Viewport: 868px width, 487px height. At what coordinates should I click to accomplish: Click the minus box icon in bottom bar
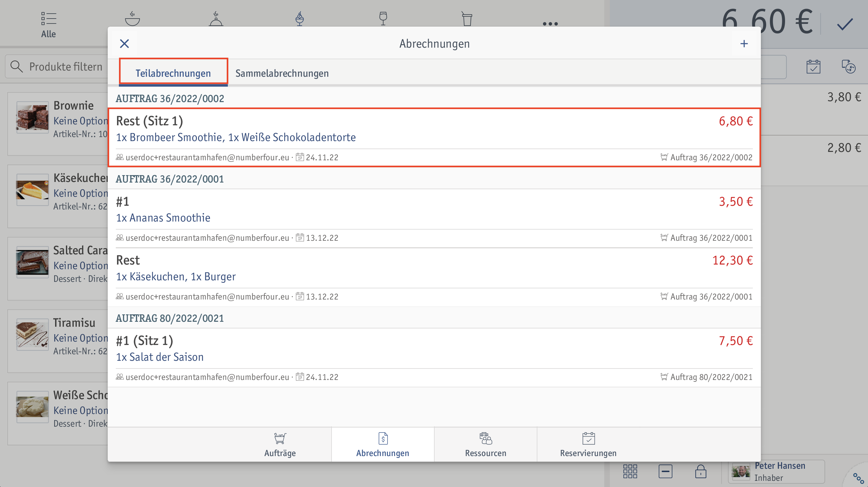coord(666,471)
